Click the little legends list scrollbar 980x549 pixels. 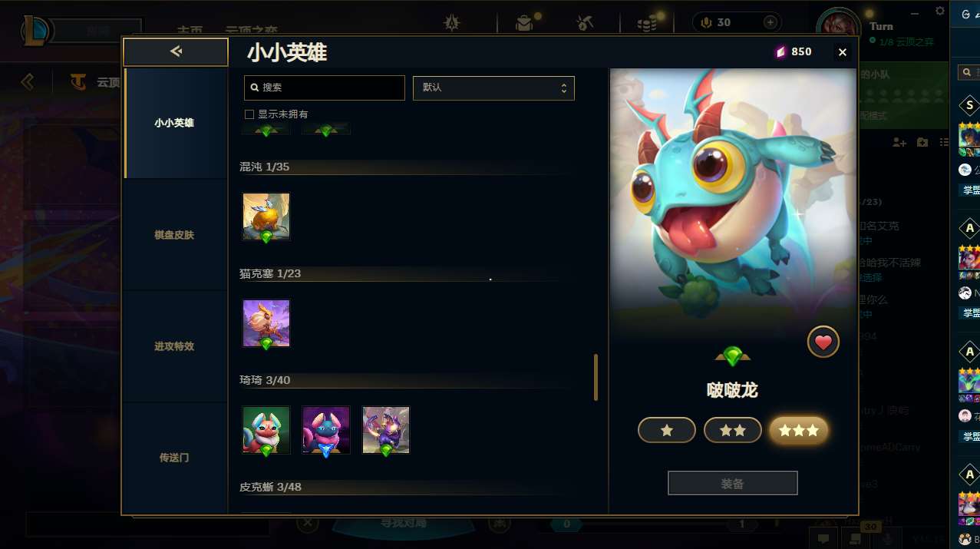(596, 377)
